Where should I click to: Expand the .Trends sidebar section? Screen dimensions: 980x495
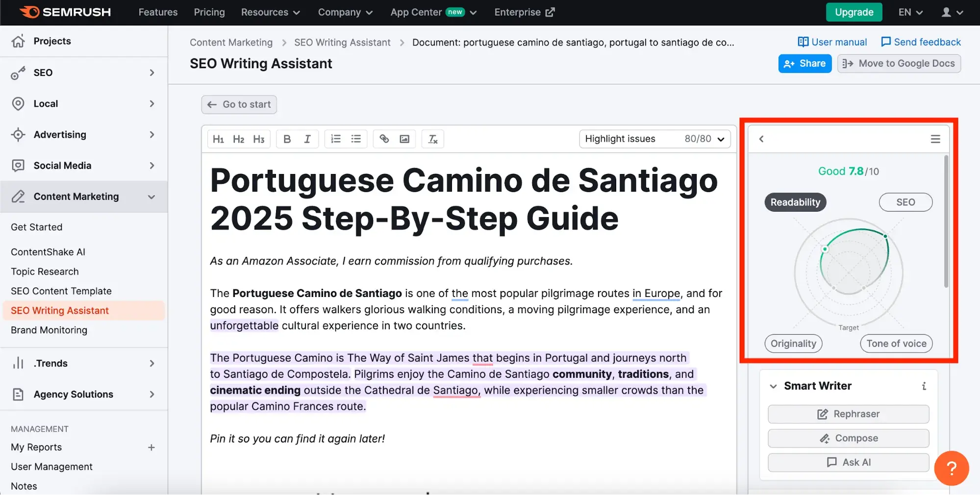click(152, 363)
